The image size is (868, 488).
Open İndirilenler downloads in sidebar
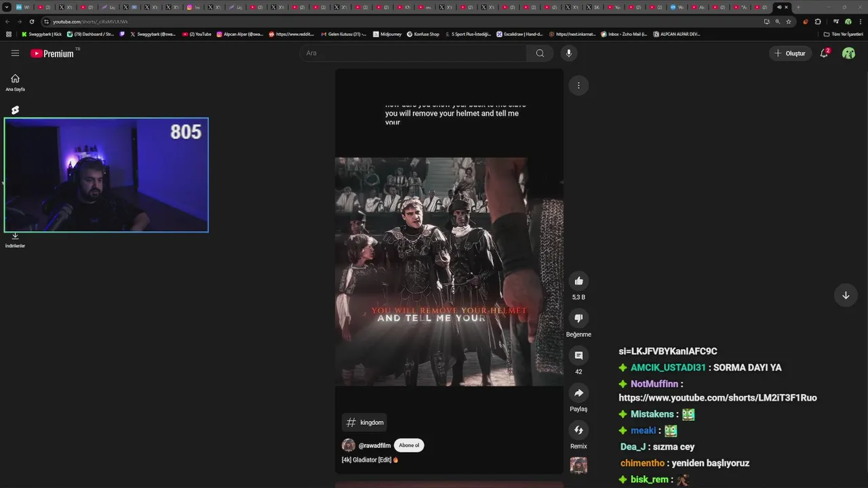coord(15,240)
